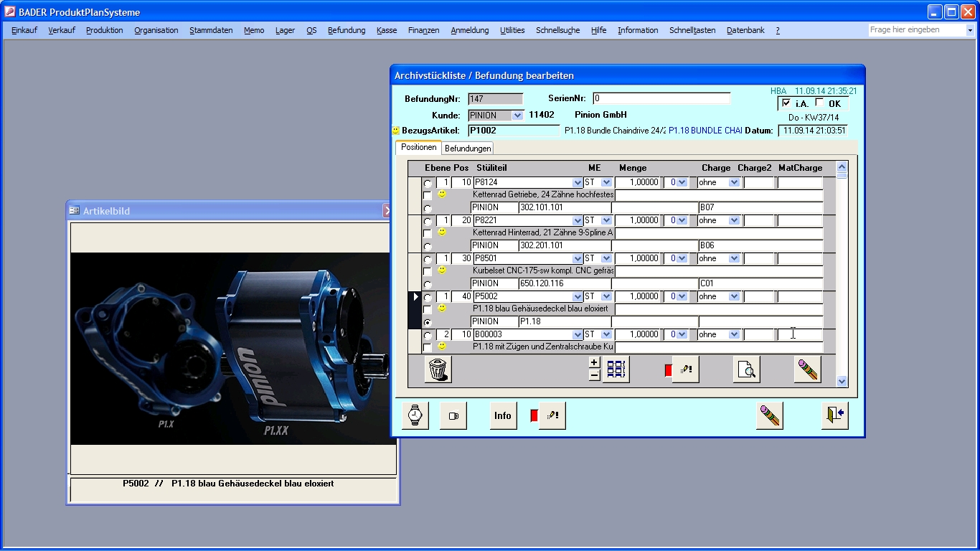The width and height of the screenshot is (980, 551).
Task: Open the Stüliteil dropdown for P8221
Action: click(578, 221)
